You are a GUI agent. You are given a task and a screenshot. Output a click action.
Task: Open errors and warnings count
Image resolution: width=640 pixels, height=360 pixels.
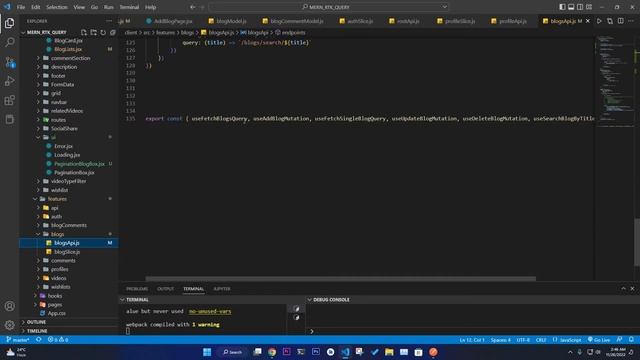point(58,340)
